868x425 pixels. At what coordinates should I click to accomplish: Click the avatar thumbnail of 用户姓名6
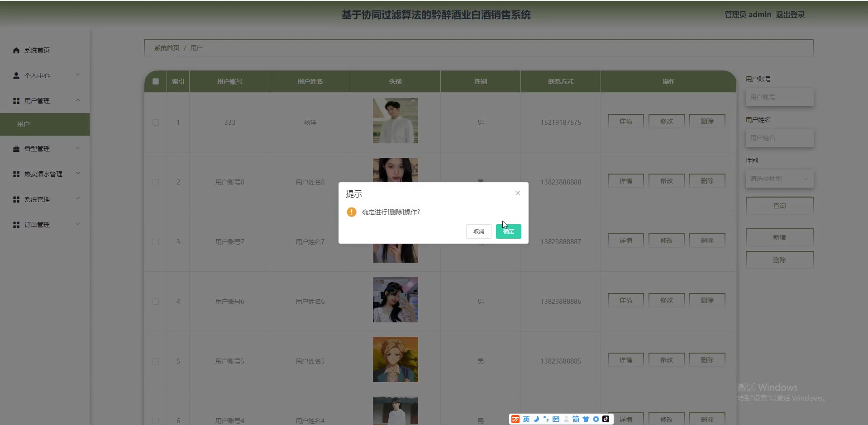point(396,300)
